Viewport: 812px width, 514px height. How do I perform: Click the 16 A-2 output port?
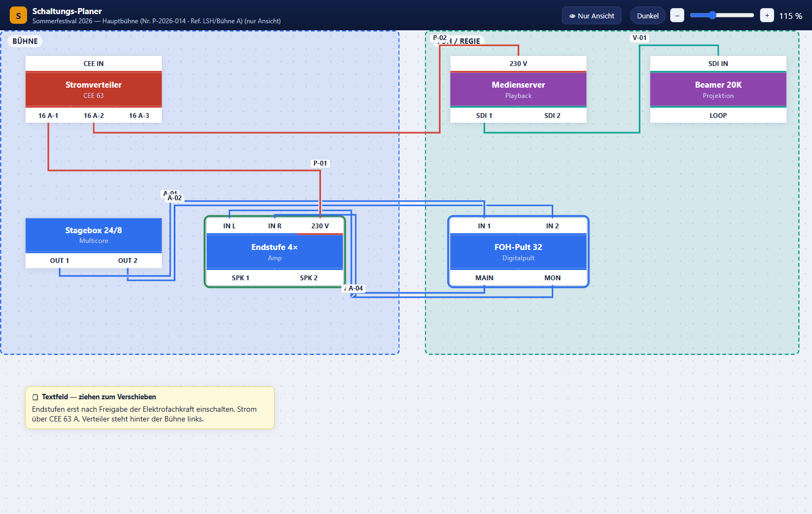pyautogui.click(x=94, y=115)
